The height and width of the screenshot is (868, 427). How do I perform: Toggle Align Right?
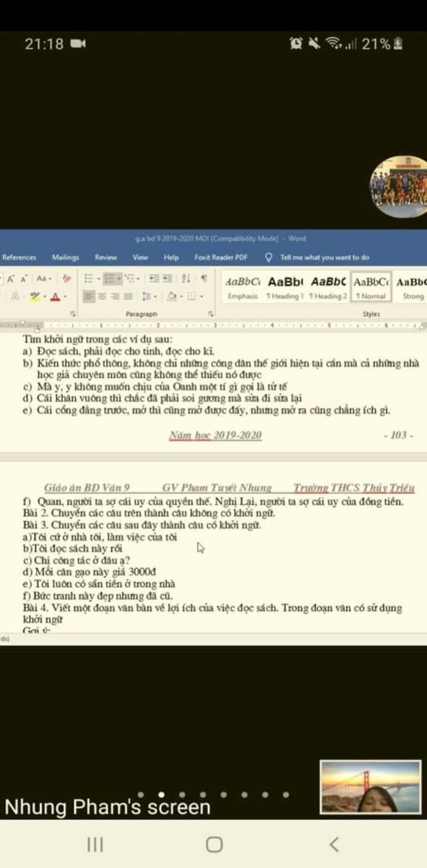(x=115, y=297)
